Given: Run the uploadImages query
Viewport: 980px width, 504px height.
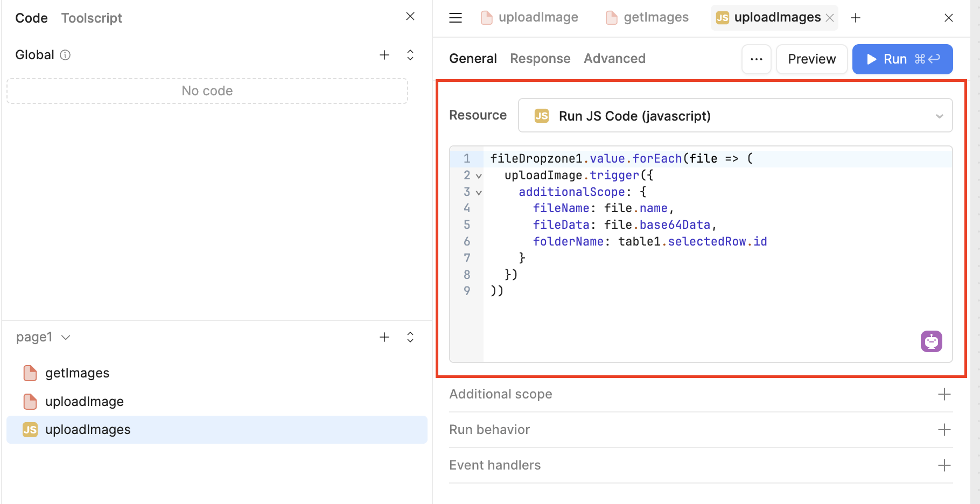Looking at the screenshot, I should (x=902, y=59).
